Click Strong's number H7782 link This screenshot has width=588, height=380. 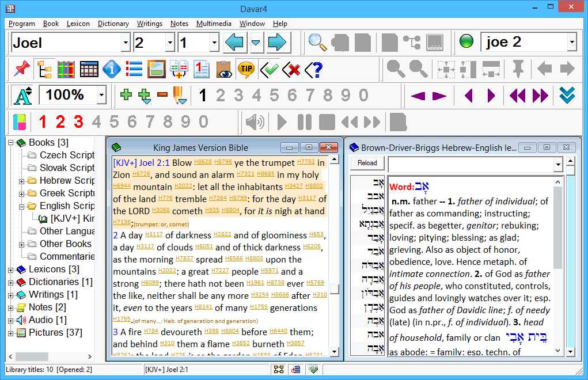pyautogui.click(x=306, y=162)
